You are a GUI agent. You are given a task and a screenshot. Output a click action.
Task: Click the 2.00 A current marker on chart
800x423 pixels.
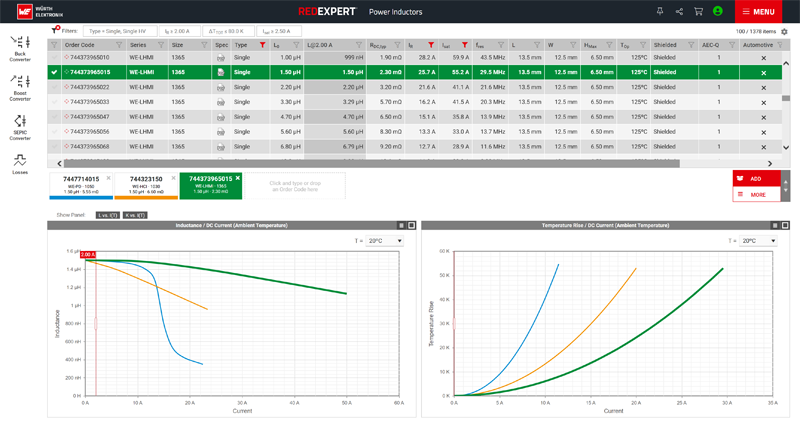click(87, 255)
